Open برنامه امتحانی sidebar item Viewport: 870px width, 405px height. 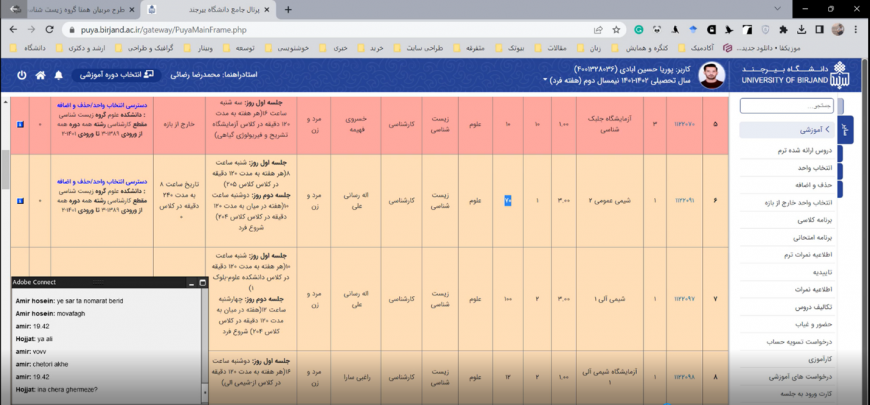(813, 237)
